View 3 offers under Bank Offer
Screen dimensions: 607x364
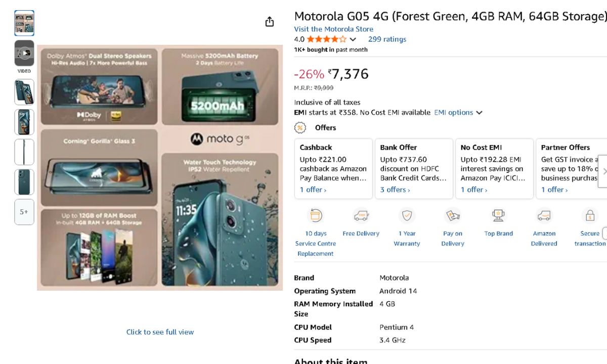point(395,190)
